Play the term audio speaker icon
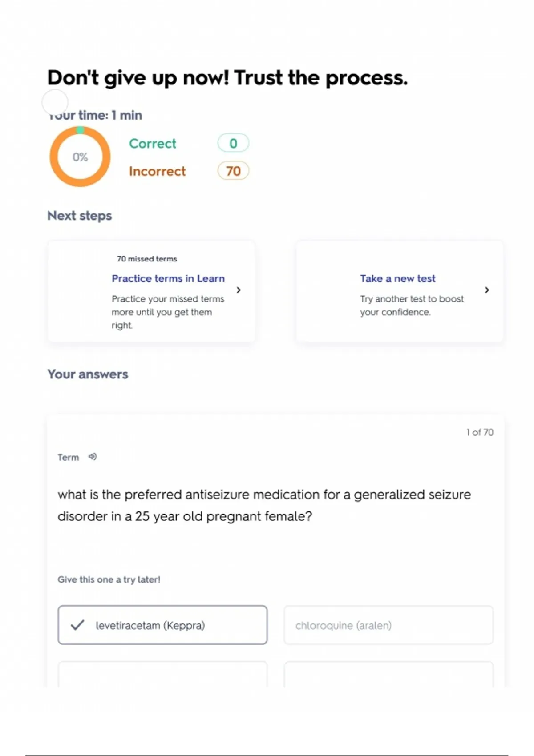 [x=93, y=457]
